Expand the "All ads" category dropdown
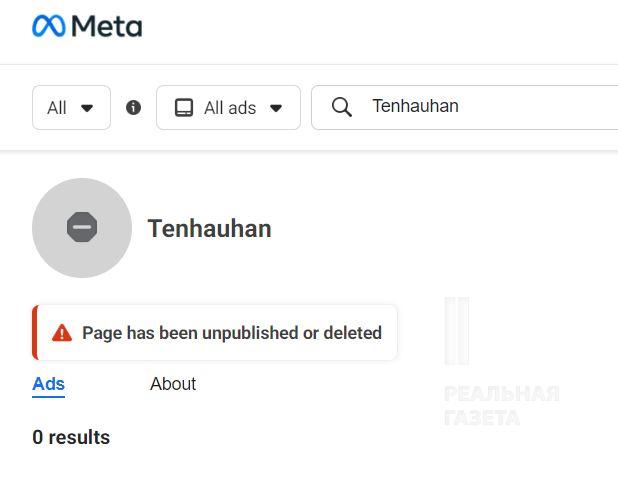The image size is (618, 487). point(228,107)
